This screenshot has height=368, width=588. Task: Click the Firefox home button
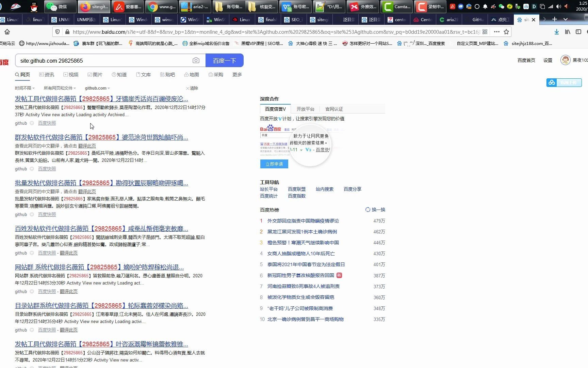[x=7, y=32]
